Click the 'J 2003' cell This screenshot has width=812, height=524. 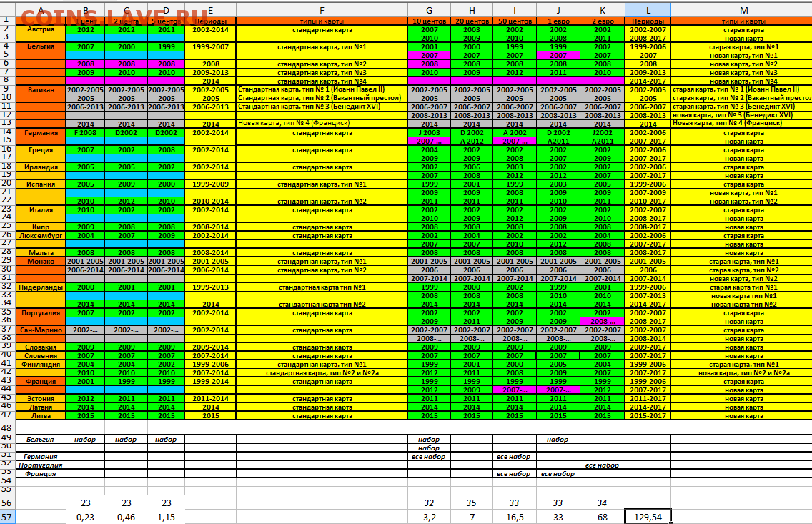point(430,132)
